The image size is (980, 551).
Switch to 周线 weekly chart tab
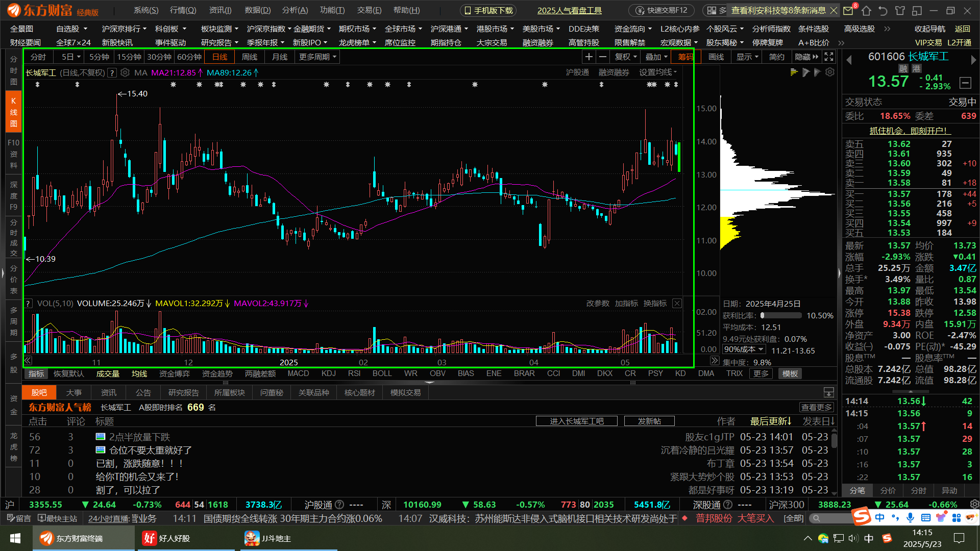(x=250, y=57)
